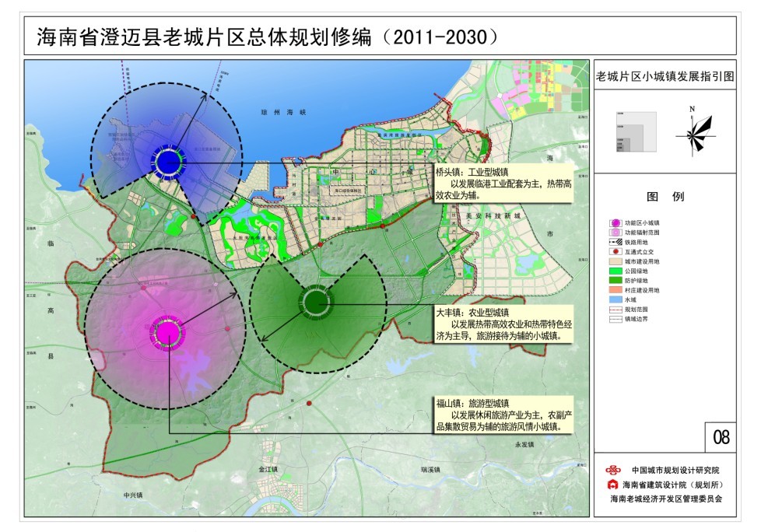Click the 中国城市规划设计研究院 red logo
This screenshot has height=532, width=761.
coord(615,470)
